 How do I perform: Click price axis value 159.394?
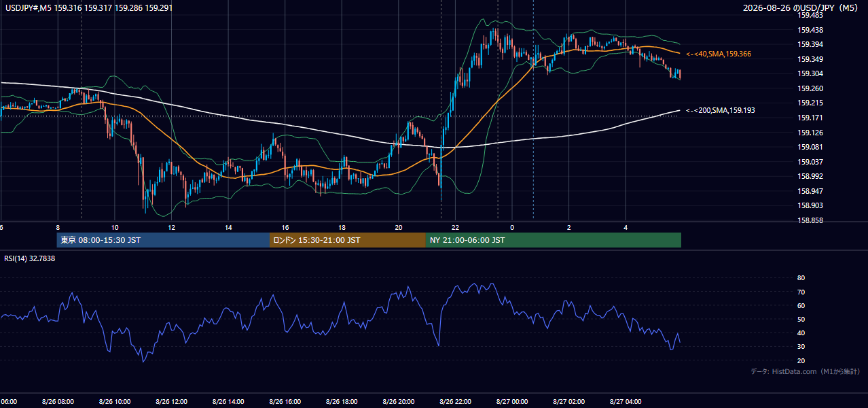pyautogui.click(x=810, y=45)
